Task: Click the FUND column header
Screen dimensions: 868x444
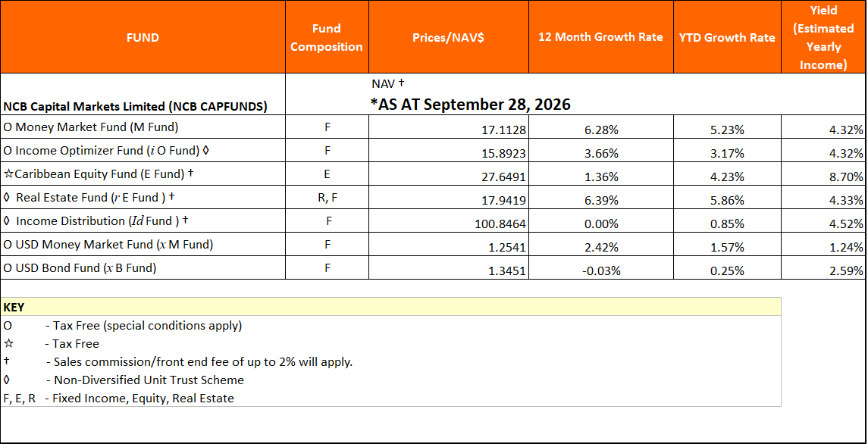Action: click(143, 37)
